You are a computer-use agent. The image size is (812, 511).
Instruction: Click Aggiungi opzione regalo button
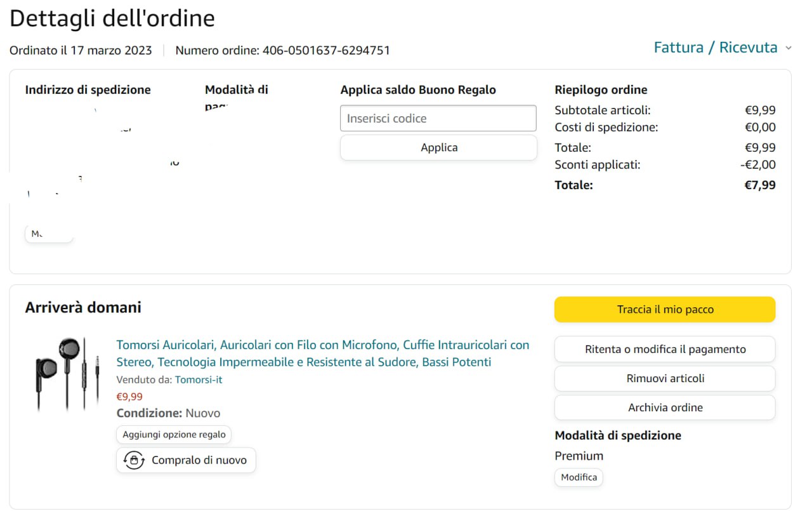[x=174, y=435]
